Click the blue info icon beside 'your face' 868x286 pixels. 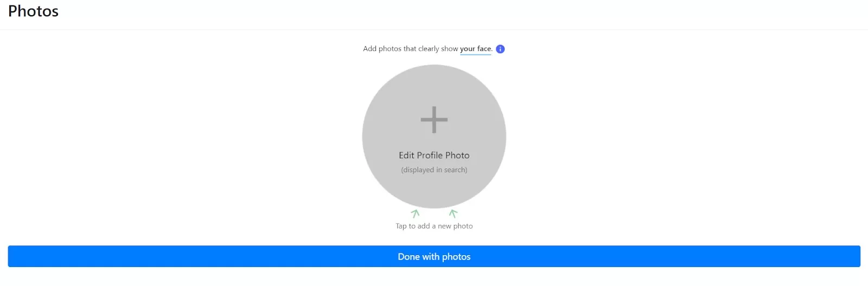point(500,49)
